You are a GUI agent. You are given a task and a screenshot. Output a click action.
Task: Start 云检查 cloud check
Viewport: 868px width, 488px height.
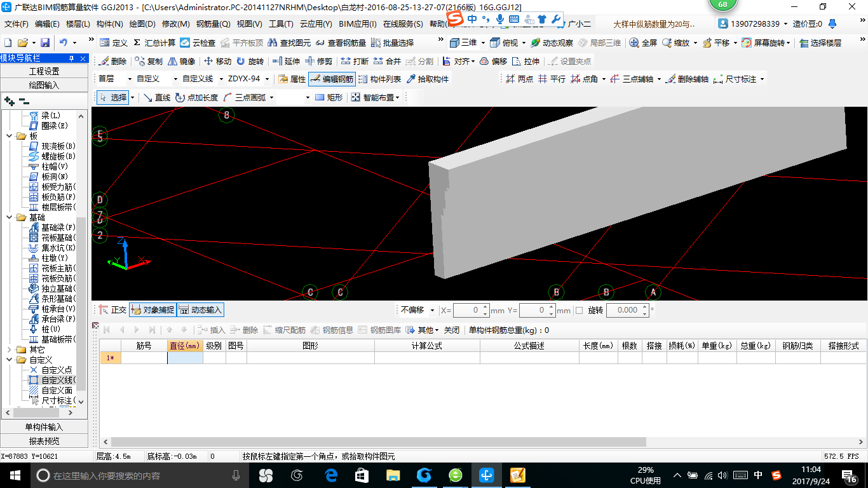(x=198, y=43)
